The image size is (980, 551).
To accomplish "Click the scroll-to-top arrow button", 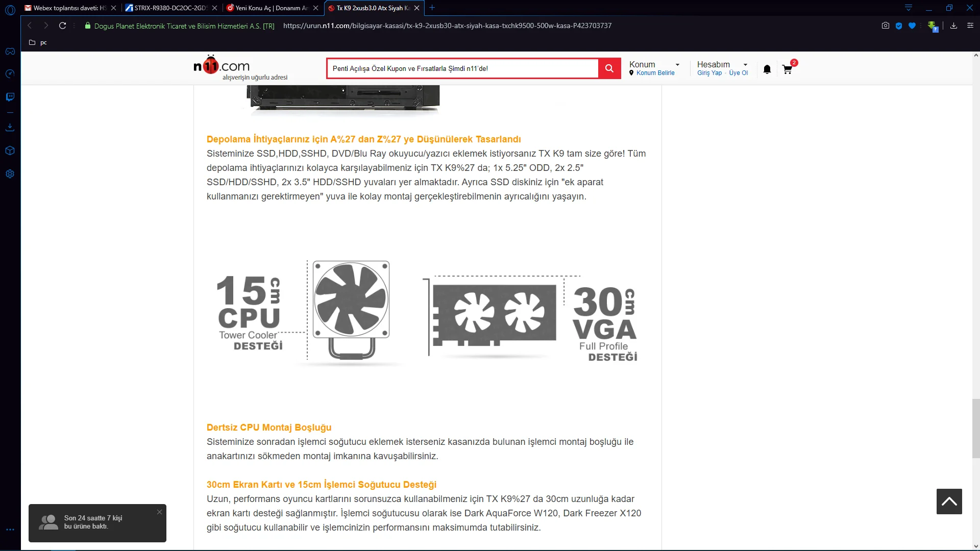I will [x=949, y=502].
